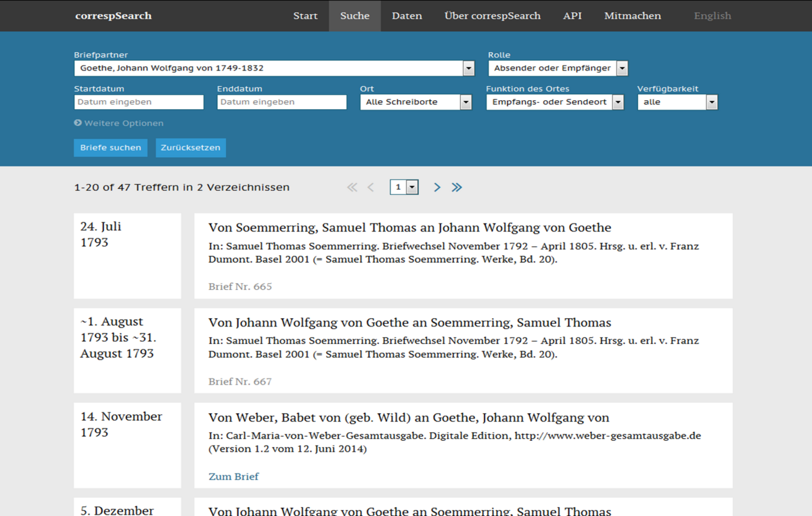Click the Briefe suchen button
Image resolution: width=812 pixels, height=516 pixels.
pyautogui.click(x=110, y=148)
